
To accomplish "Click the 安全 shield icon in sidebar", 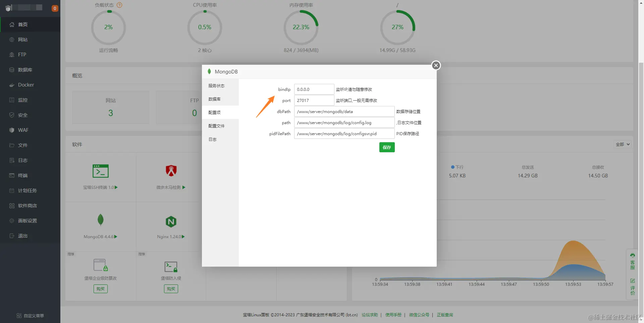I will point(12,115).
